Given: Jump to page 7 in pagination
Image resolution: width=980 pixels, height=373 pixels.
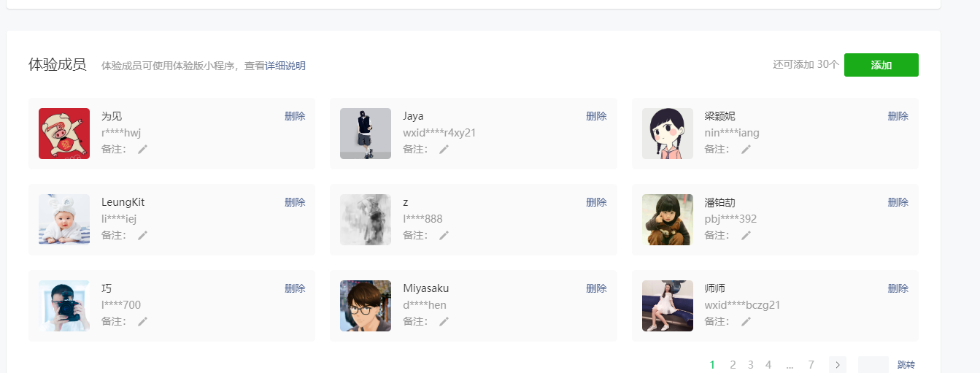Looking at the screenshot, I should (811, 365).
